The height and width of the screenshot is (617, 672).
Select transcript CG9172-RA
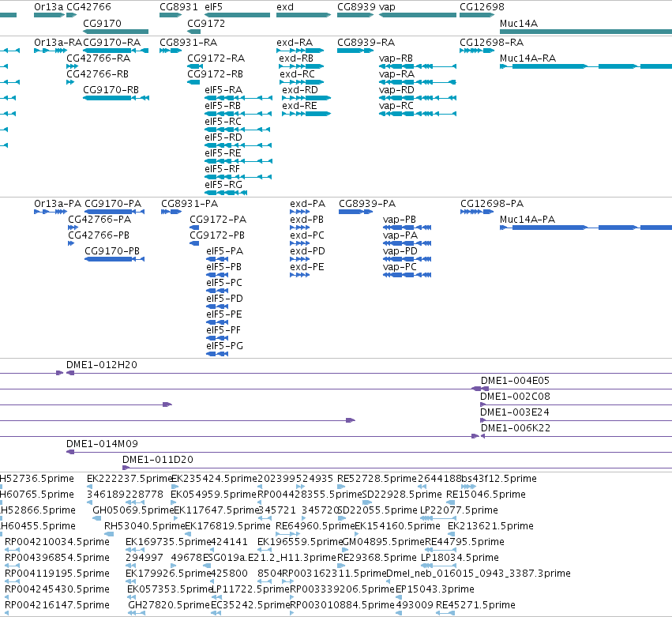(x=195, y=66)
